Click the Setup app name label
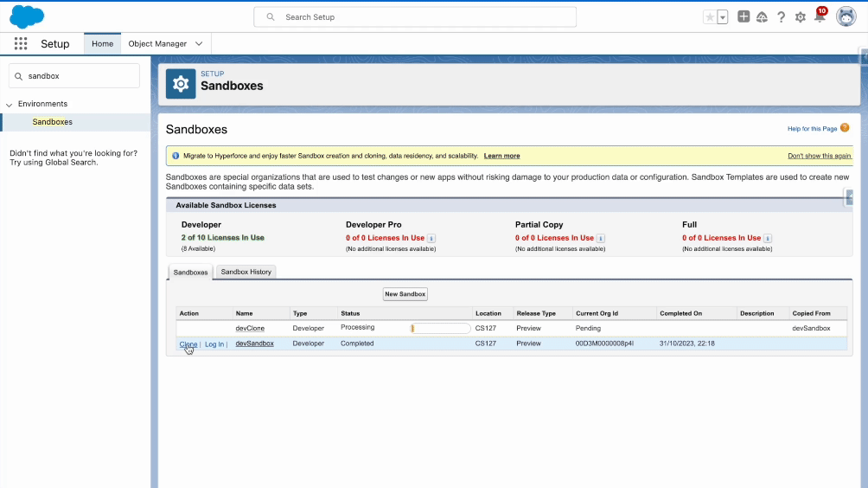The height and width of the screenshot is (488, 868). tap(54, 44)
